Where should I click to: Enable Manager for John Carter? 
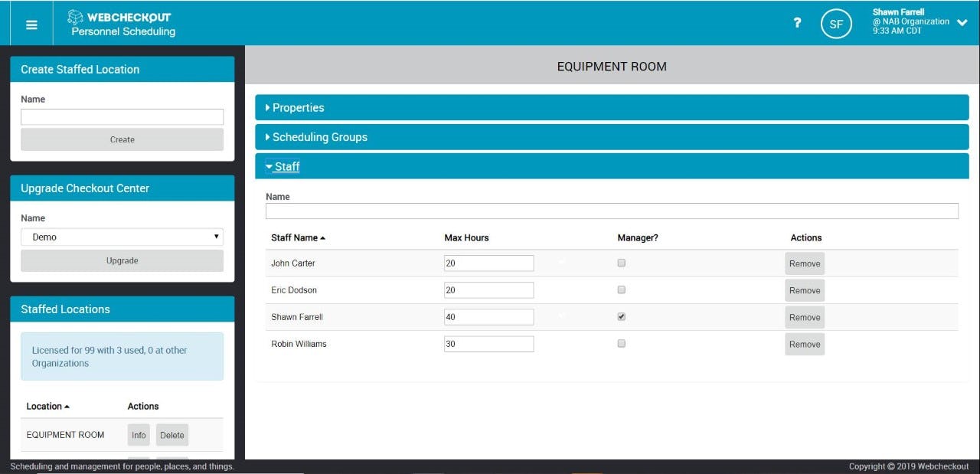pos(621,263)
